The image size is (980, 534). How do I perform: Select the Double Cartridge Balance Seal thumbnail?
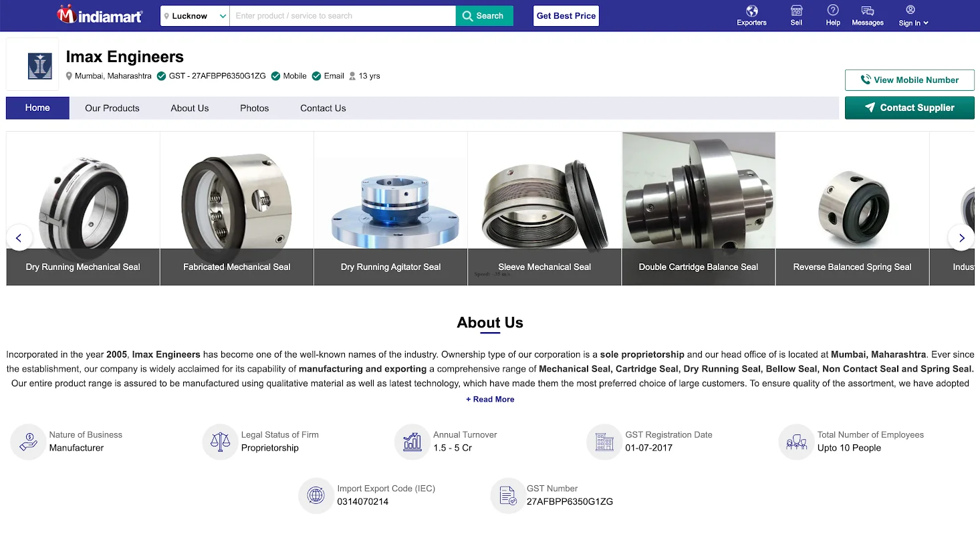[698, 207]
